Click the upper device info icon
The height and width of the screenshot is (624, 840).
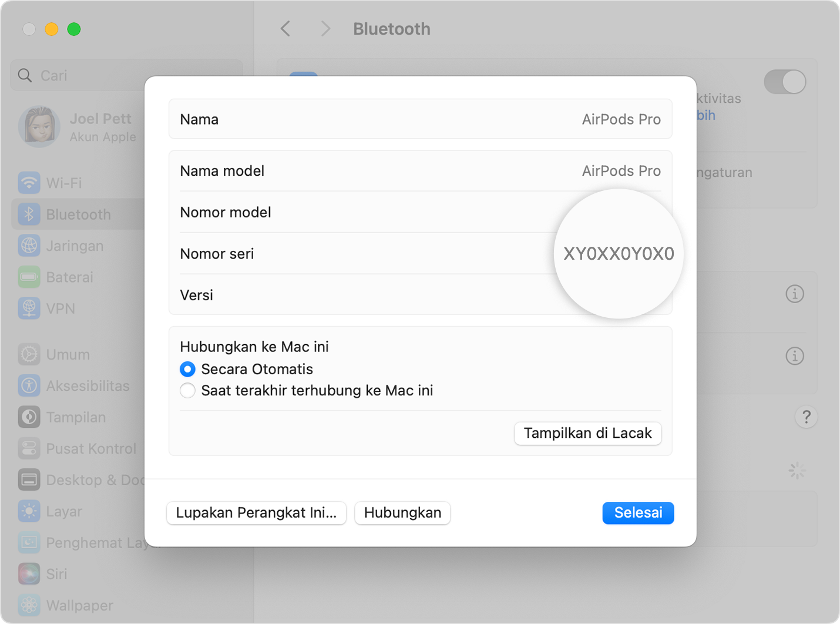pos(795,294)
